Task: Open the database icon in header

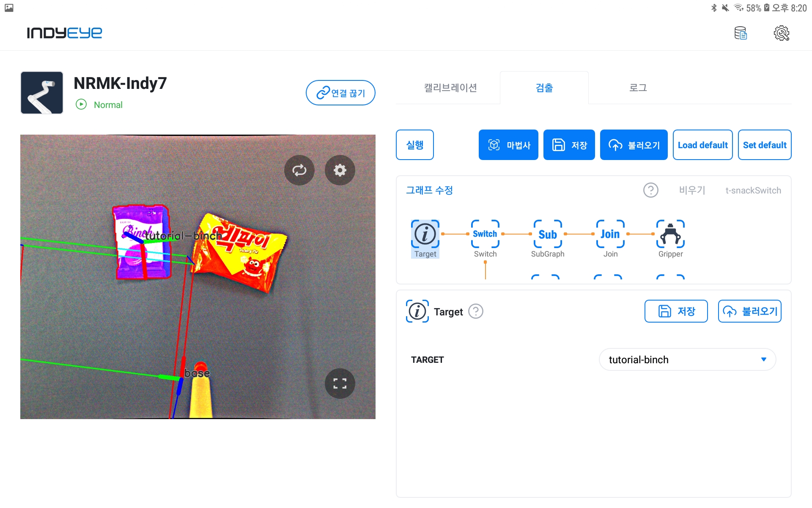Action: (741, 33)
